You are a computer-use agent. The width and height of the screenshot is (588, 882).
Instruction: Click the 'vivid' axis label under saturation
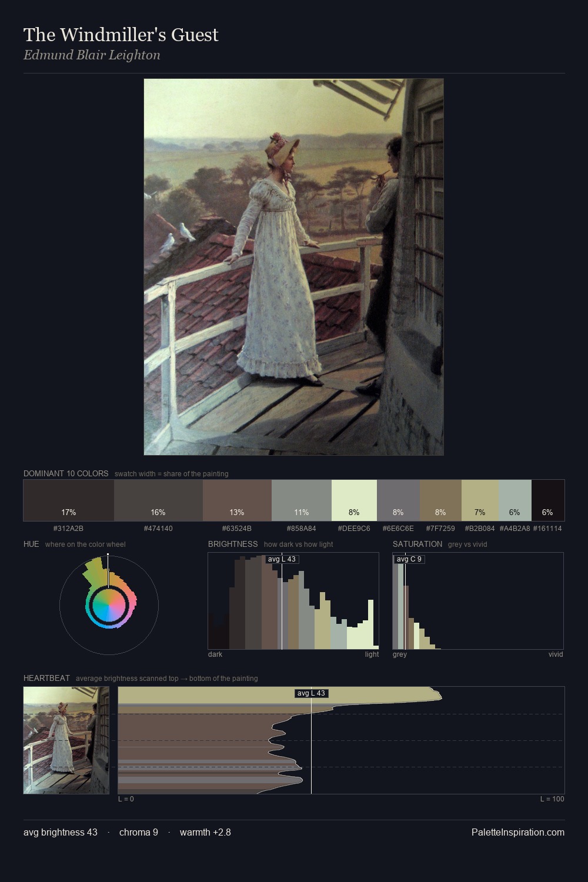(x=556, y=654)
